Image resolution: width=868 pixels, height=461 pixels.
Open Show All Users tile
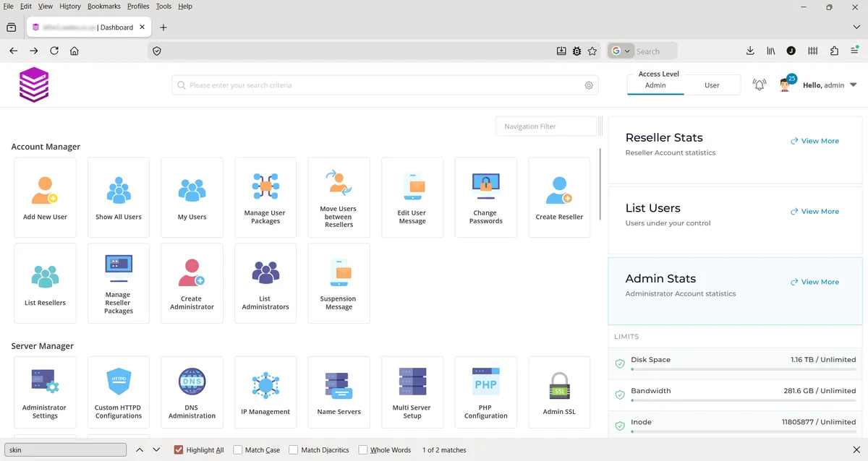pos(119,198)
